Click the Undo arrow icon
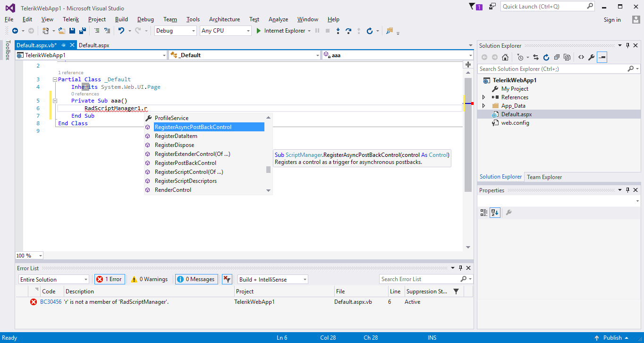The width and height of the screenshot is (644, 343). 121,31
